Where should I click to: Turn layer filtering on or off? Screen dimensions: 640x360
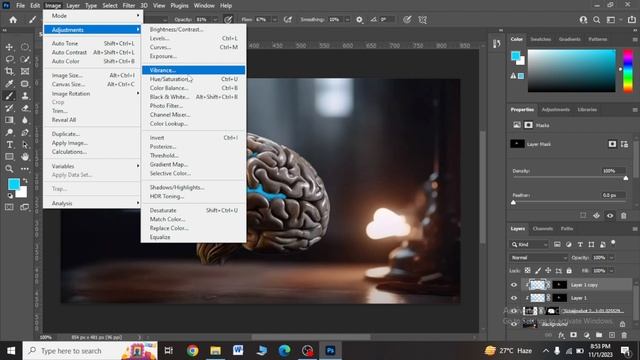613,243
